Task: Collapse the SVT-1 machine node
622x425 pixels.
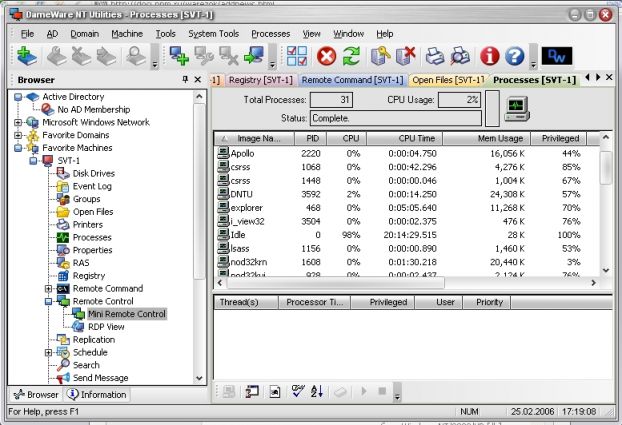Action: [33, 160]
